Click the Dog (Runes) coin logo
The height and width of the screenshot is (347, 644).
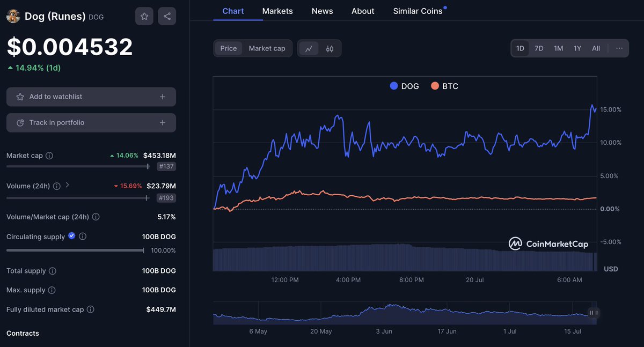tap(13, 17)
